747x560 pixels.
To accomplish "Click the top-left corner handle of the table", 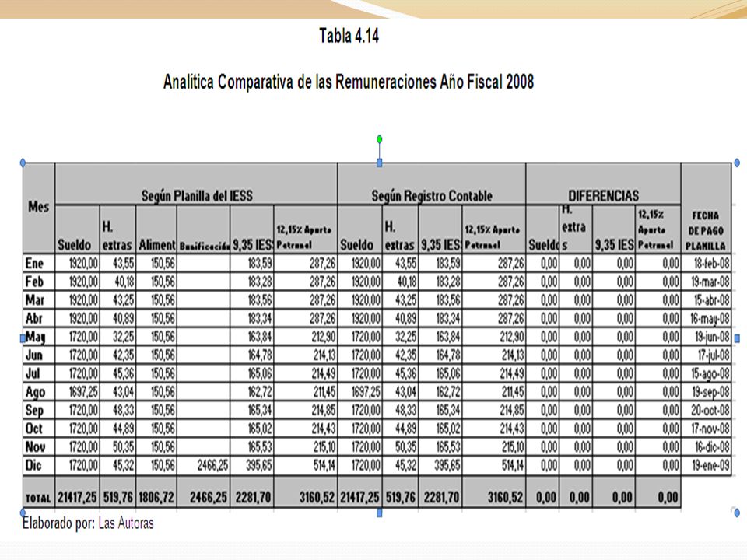I will (x=23, y=163).
